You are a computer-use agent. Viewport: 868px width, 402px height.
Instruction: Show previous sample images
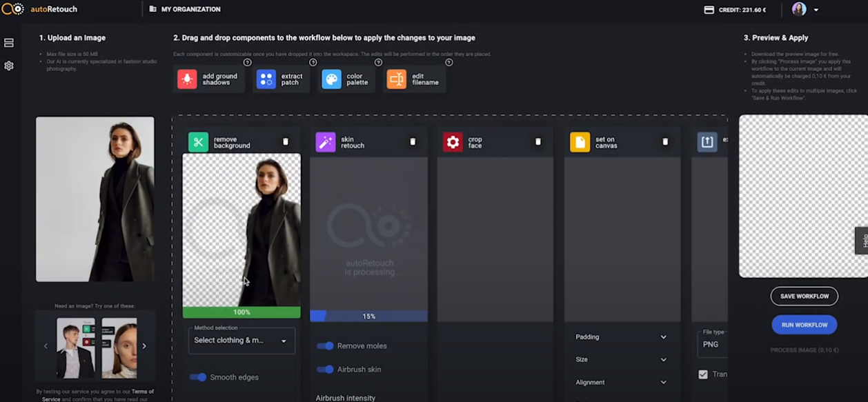click(x=46, y=346)
